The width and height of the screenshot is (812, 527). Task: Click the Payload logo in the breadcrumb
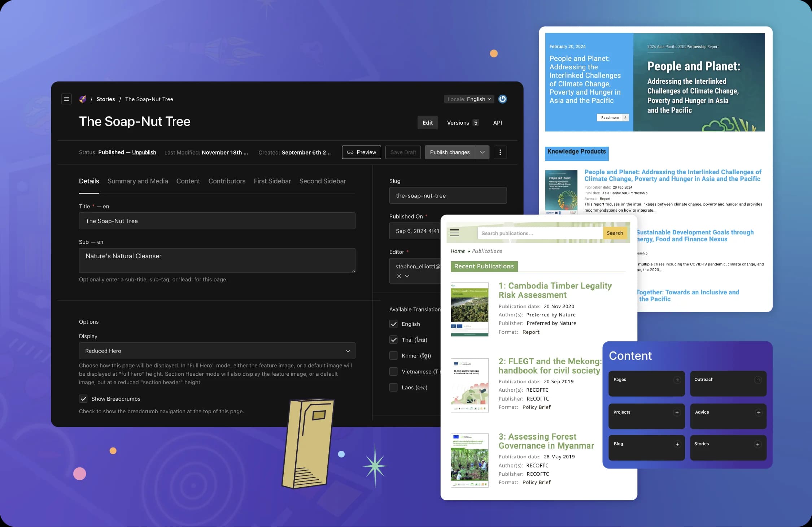(83, 99)
